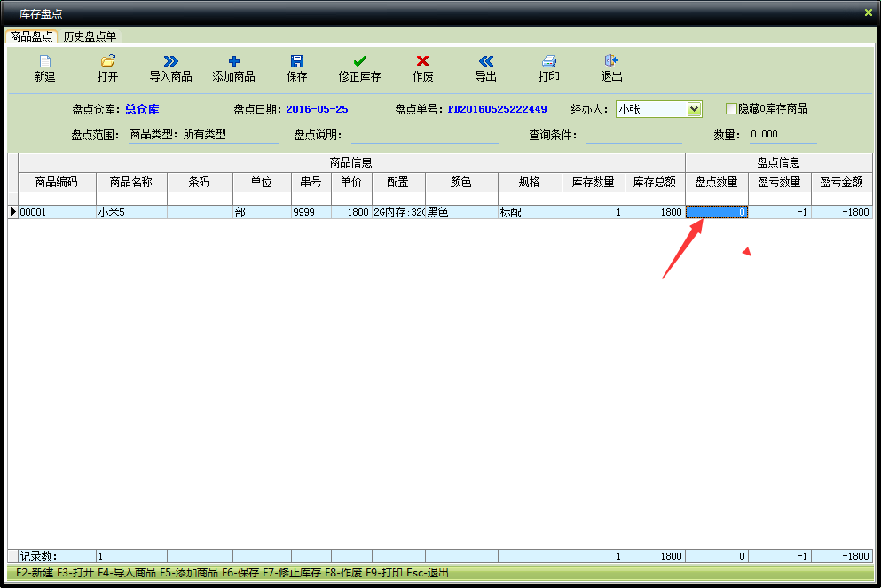Click the 新建 new document icon

tap(45, 60)
